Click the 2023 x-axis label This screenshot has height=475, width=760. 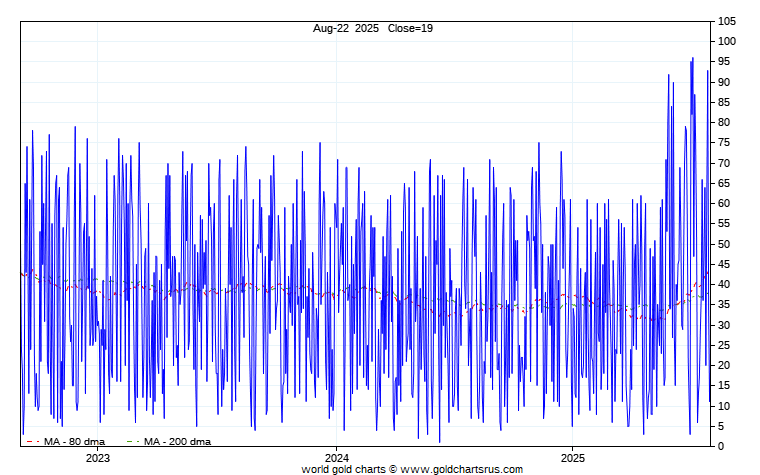click(98, 458)
